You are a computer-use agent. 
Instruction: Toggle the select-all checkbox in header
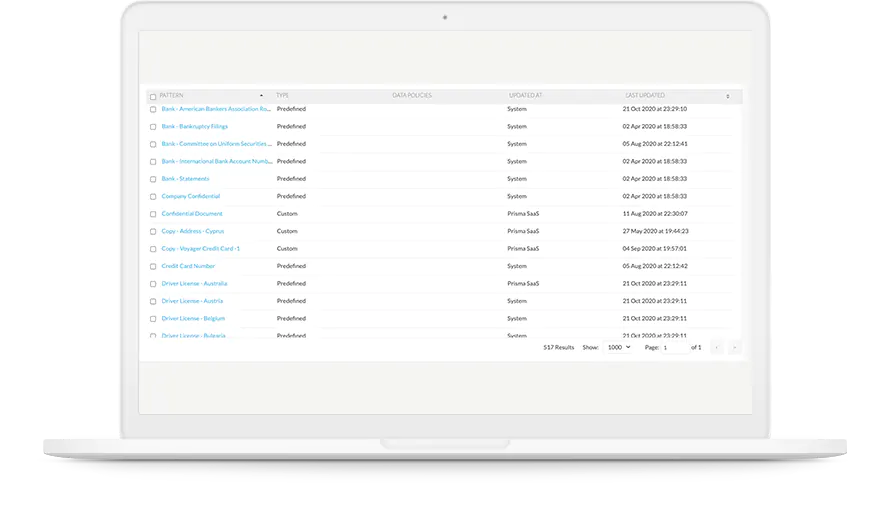pyautogui.click(x=153, y=97)
